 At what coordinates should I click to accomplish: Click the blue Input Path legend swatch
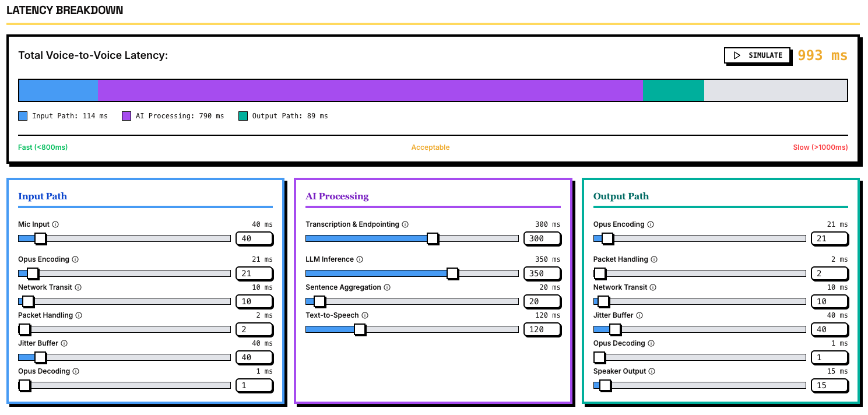[23, 116]
